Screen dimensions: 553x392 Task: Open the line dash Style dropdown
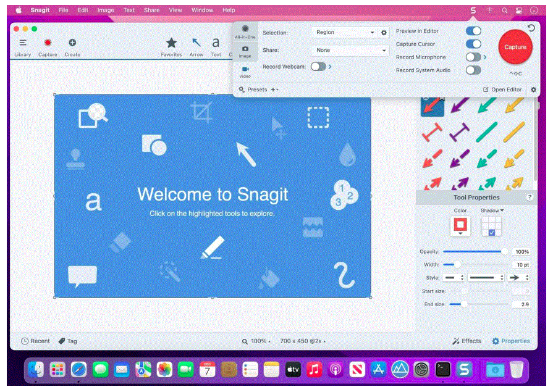coord(486,278)
